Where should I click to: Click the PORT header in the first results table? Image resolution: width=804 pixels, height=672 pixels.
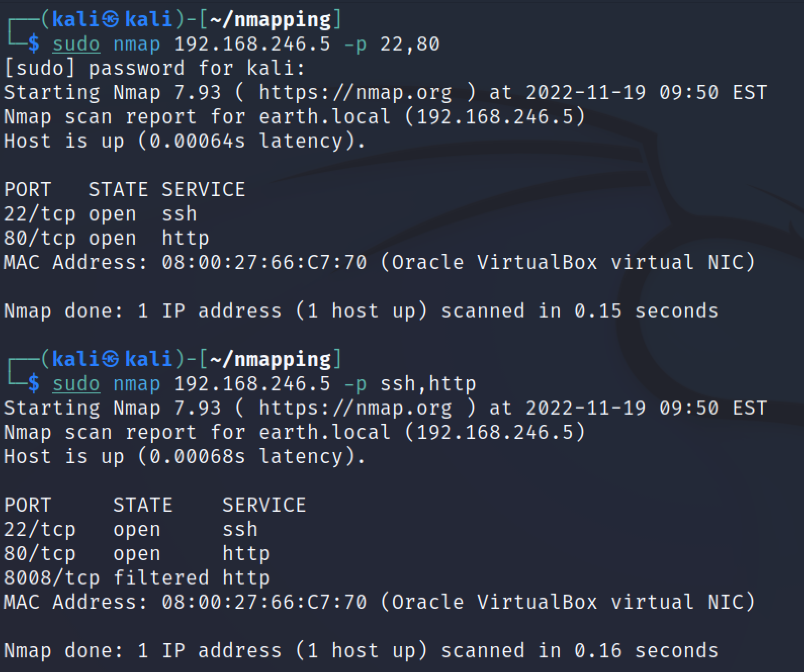click(28, 190)
